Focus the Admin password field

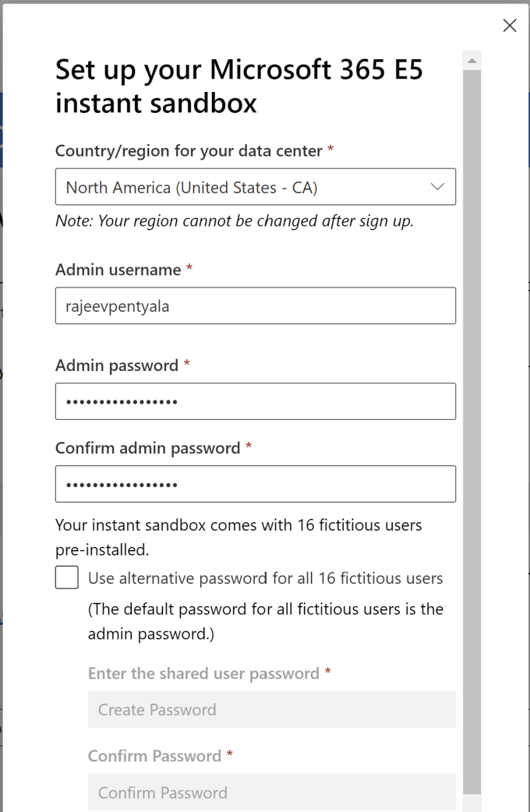pos(255,401)
